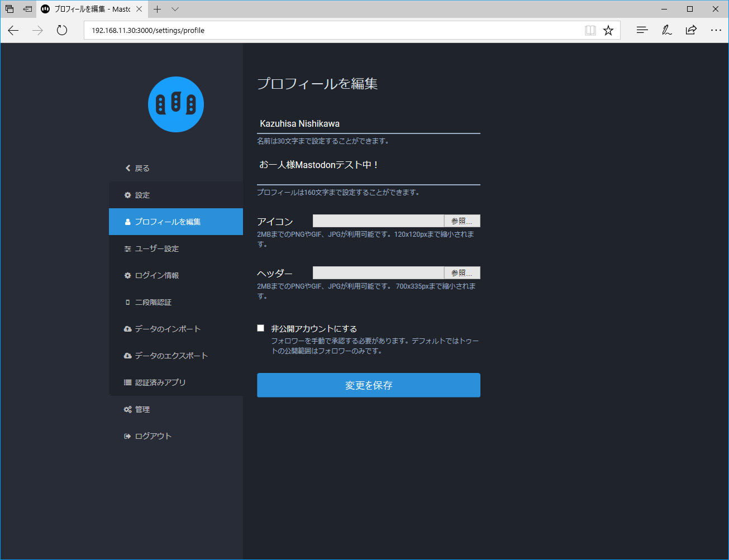Toggle reading view in the address bar
The image size is (729, 560).
590,30
